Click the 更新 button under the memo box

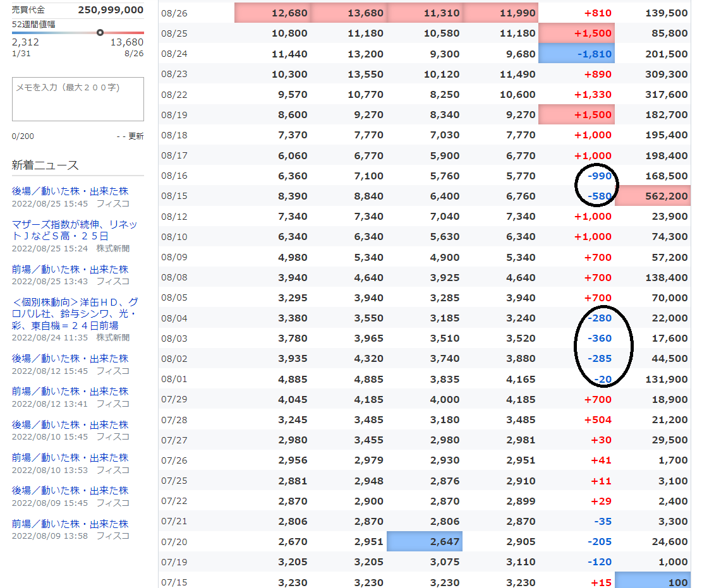point(136,136)
